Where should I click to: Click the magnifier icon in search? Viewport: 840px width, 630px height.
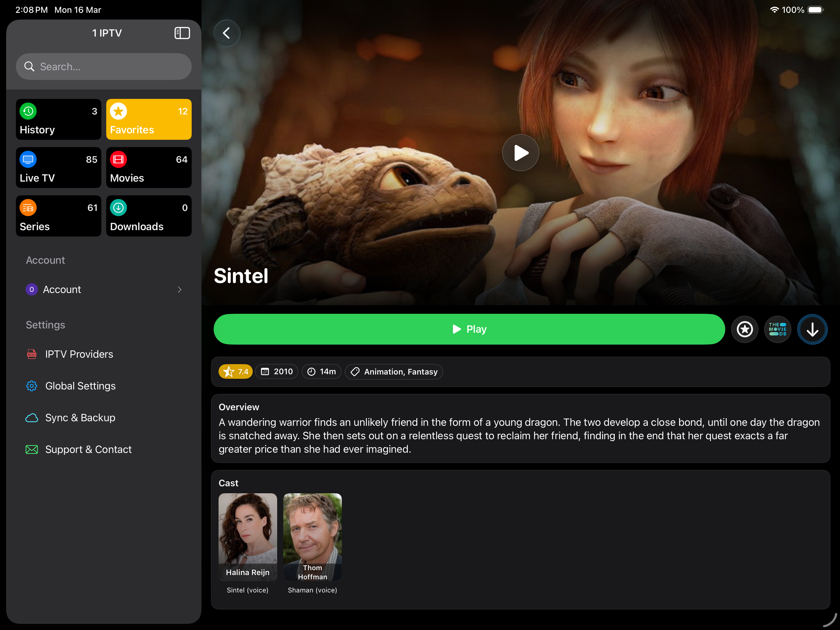[x=29, y=67]
